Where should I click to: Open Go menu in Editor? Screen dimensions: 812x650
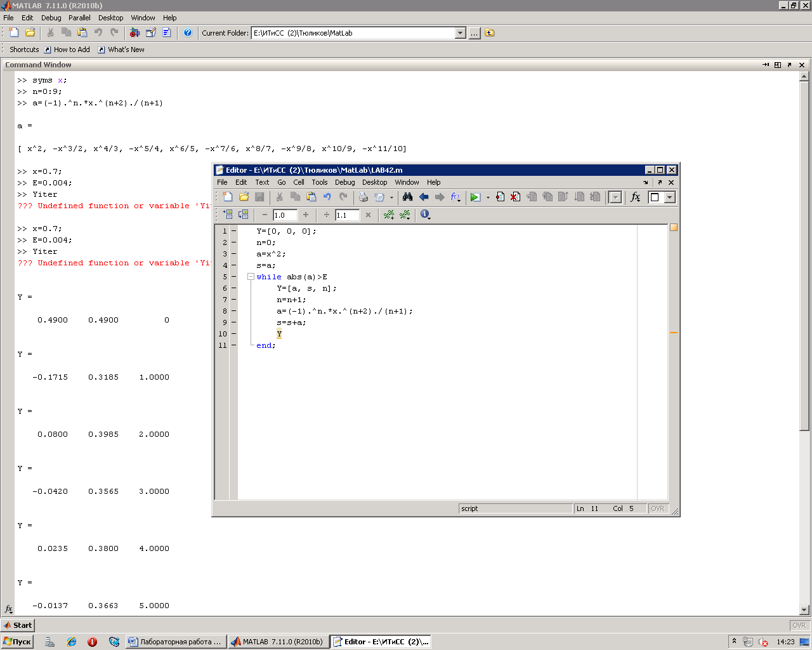(x=282, y=182)
